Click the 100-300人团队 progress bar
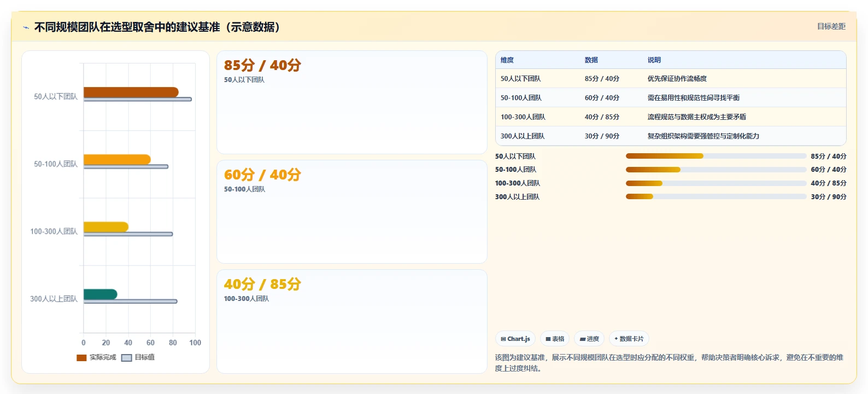Viewport: 868px width, 394px height. click(716, 183)
